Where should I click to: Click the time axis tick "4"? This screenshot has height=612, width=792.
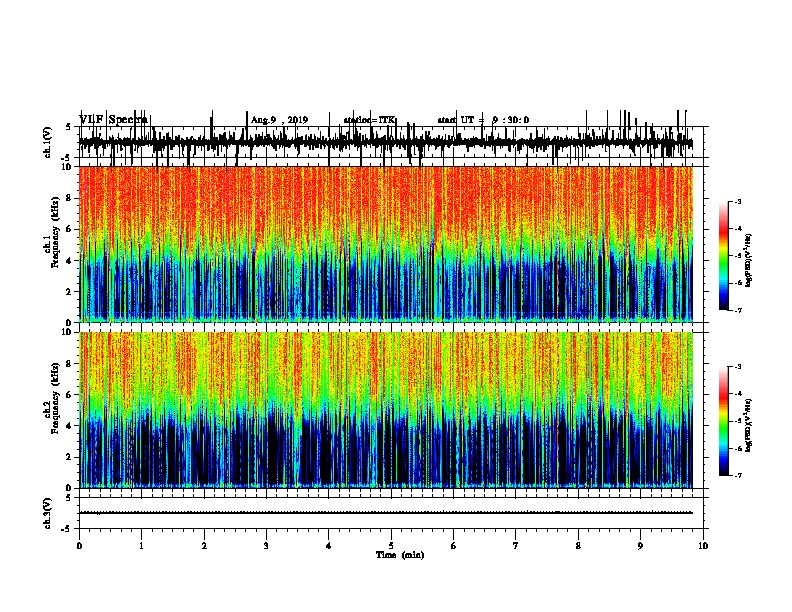click(329, 546)
